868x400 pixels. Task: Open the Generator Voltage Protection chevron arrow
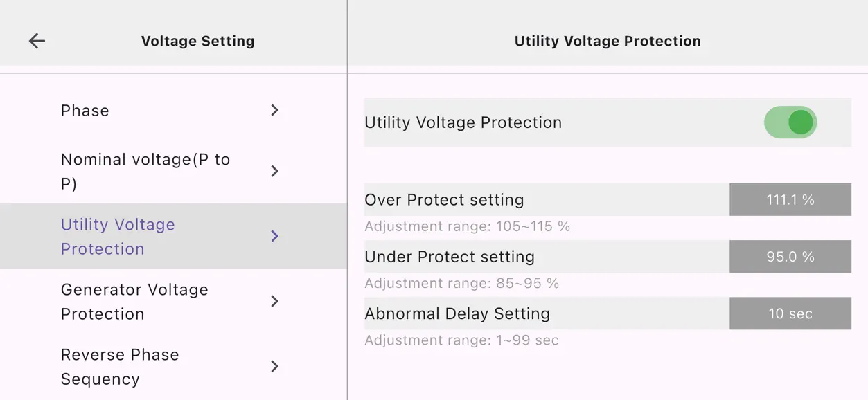coord(275,301)
